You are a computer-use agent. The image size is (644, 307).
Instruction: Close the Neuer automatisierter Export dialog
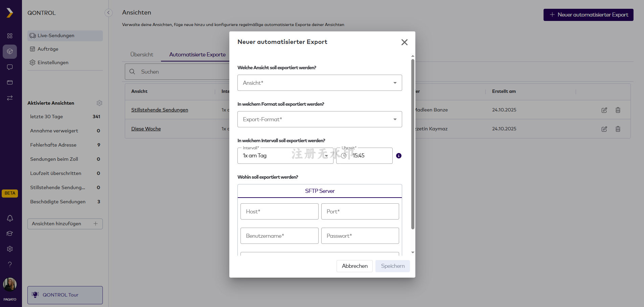pyautogui.click(x=404, y=42)
